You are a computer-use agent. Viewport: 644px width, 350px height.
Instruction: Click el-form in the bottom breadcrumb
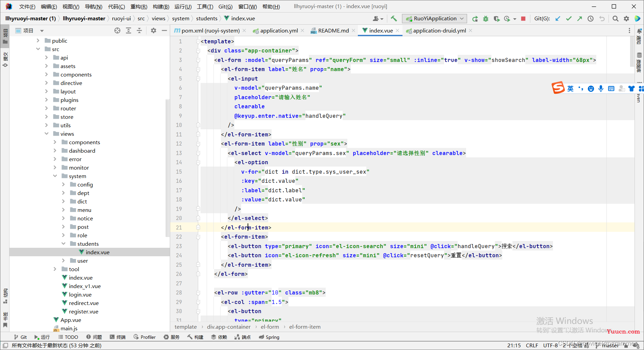tap(270, 327)
